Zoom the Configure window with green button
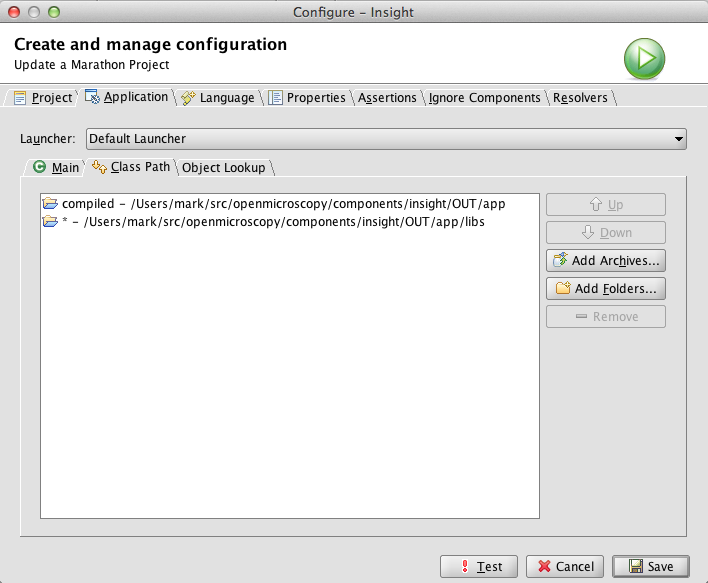This screenshot has height=583, width=708. (54, 12)
